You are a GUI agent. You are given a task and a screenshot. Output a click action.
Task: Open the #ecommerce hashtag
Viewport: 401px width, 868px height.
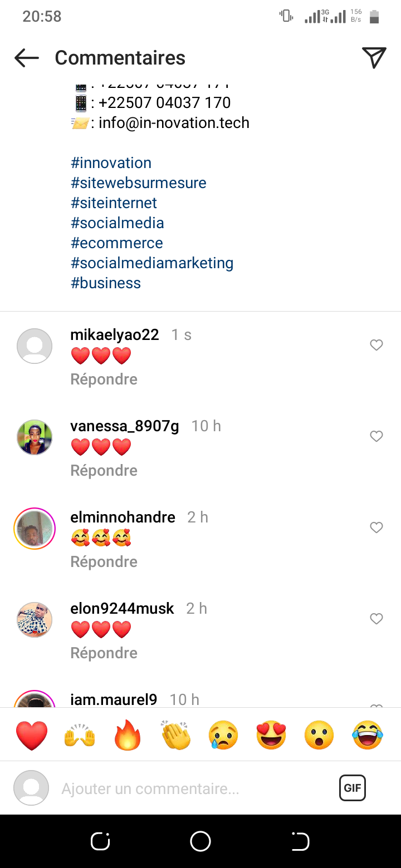click(x=117, y=243)
